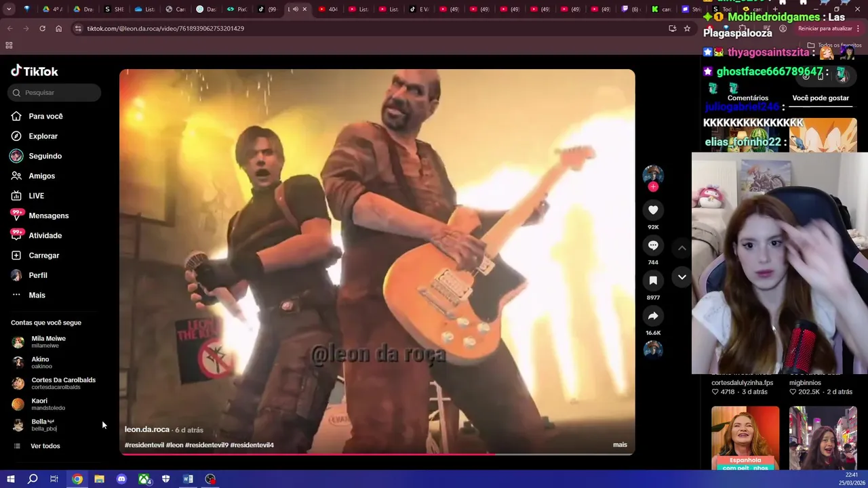Open Task View on taskbar
This screenshot has height=488, width=868.
pos(54,479)
